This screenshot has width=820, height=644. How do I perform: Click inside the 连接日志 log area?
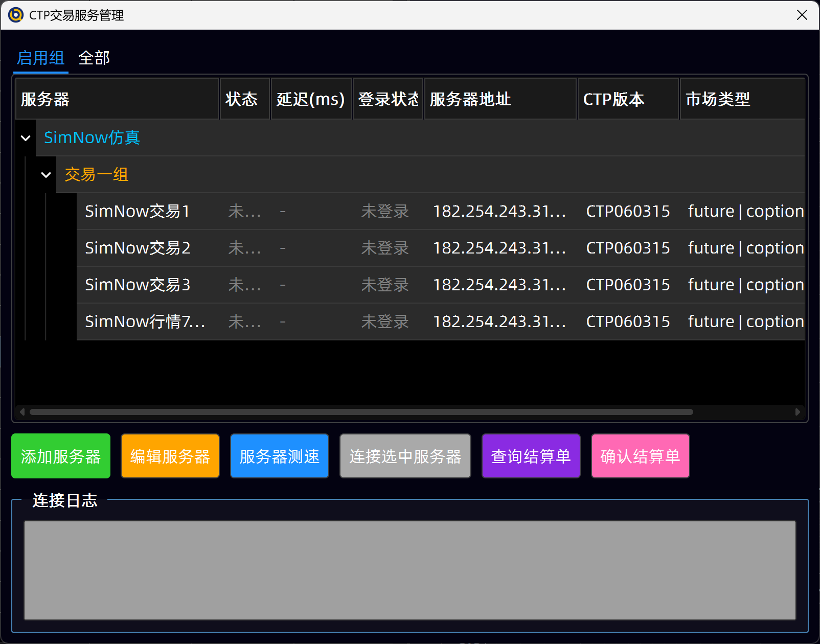click(x=409, y=570)
